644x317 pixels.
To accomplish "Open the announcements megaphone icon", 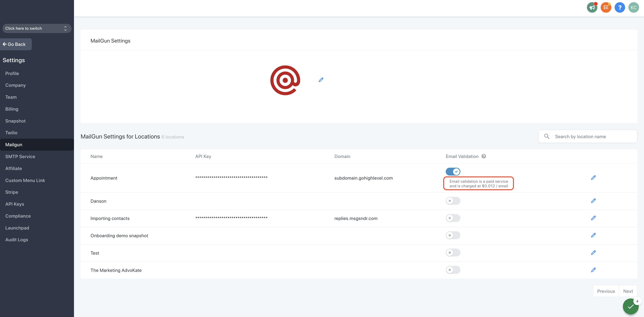I will pos(592,8).
